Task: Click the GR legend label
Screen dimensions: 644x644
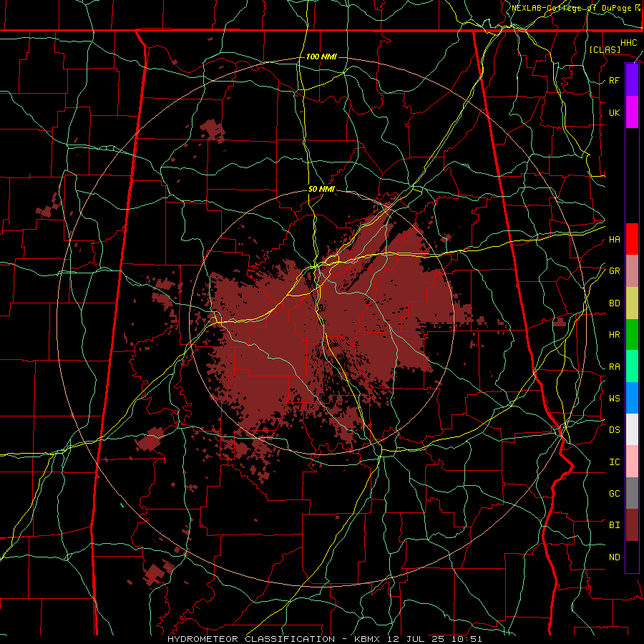Action: point(614,271)
